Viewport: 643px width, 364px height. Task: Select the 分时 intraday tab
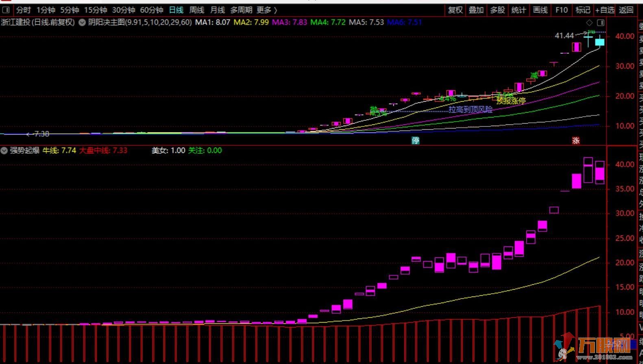(x=24, y=10)
